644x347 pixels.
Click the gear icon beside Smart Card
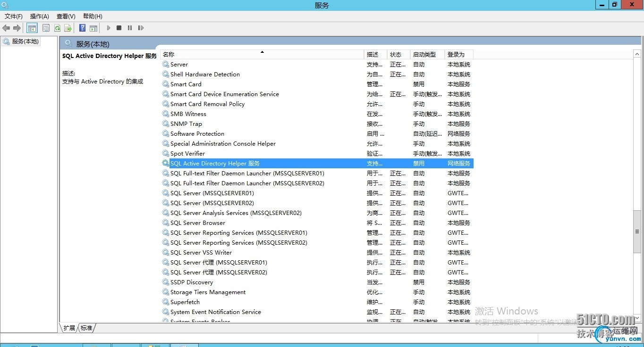(166, 84)
